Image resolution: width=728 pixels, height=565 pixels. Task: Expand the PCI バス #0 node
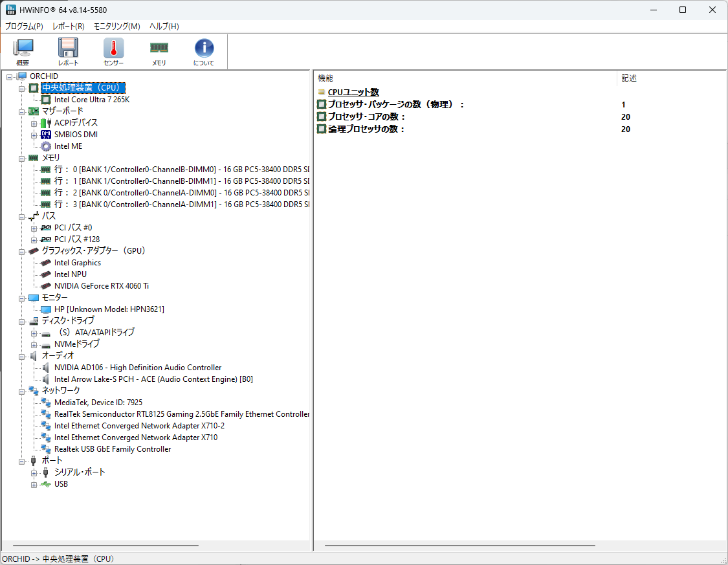pos(34,228)
